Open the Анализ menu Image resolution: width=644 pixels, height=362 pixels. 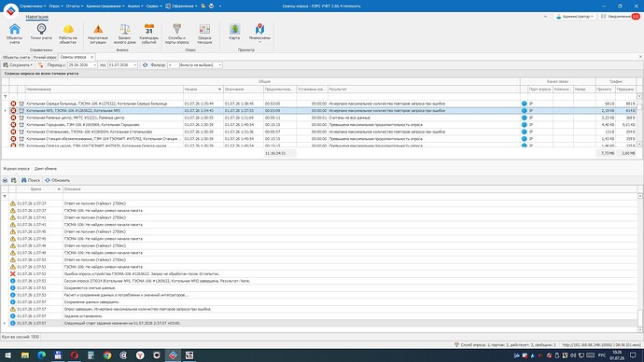tap(135, 7)
